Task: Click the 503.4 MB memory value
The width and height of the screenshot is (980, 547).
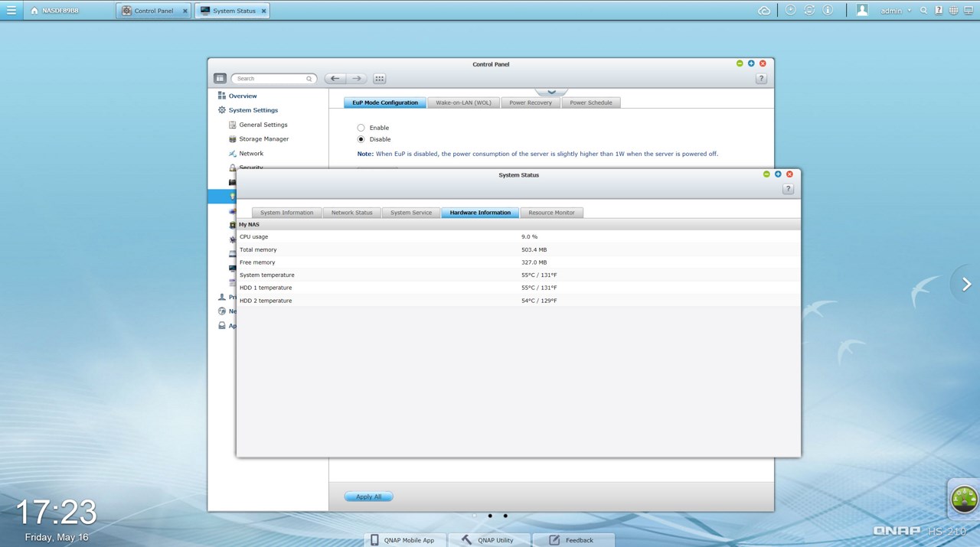Action: click(x=534, y=249)
